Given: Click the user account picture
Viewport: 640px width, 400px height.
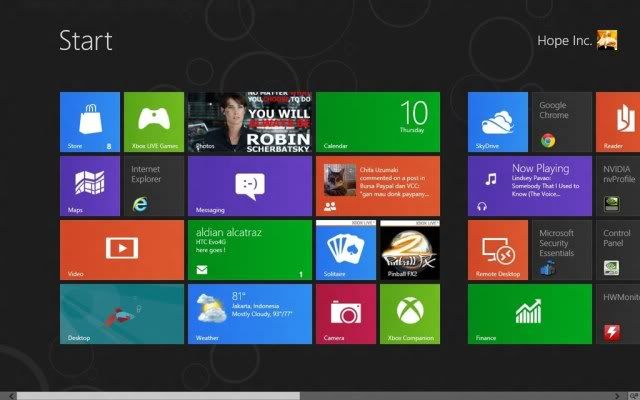Looking at the screenshot, I should tap(607, 40).
